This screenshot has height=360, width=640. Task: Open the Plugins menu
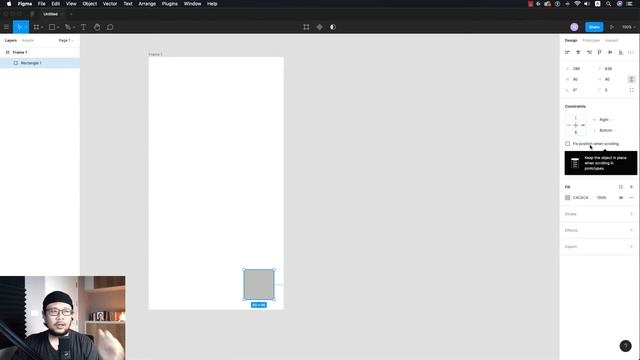170,4
